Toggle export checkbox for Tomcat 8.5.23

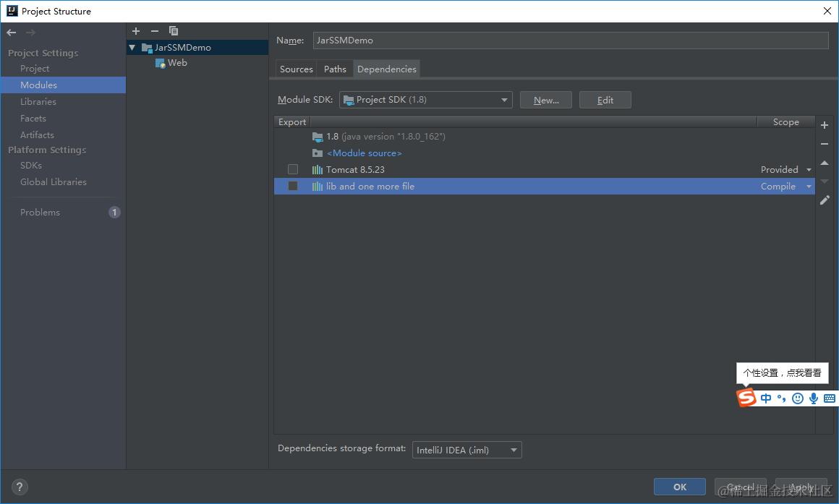coord(293,169)
